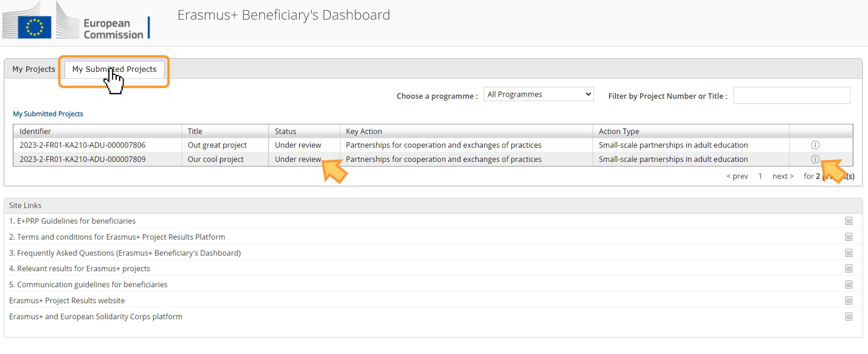
Task: Click title Out great project
Action: 217,145
